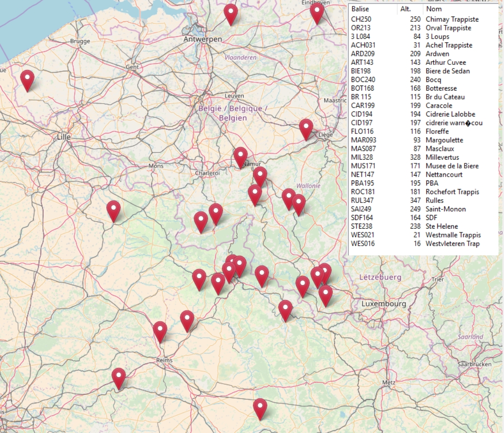Click the westernmost marker south of Brugge
504x433 pixels.
coord(28,79)
